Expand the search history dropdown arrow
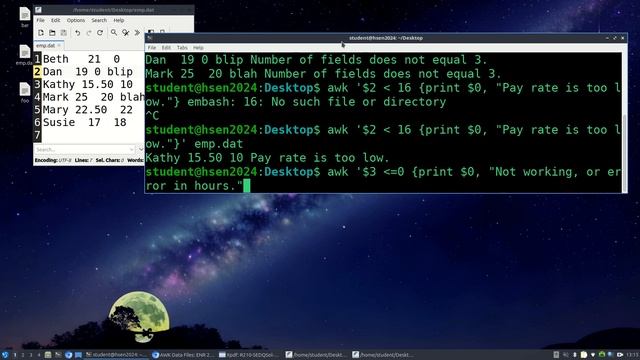 131,149
